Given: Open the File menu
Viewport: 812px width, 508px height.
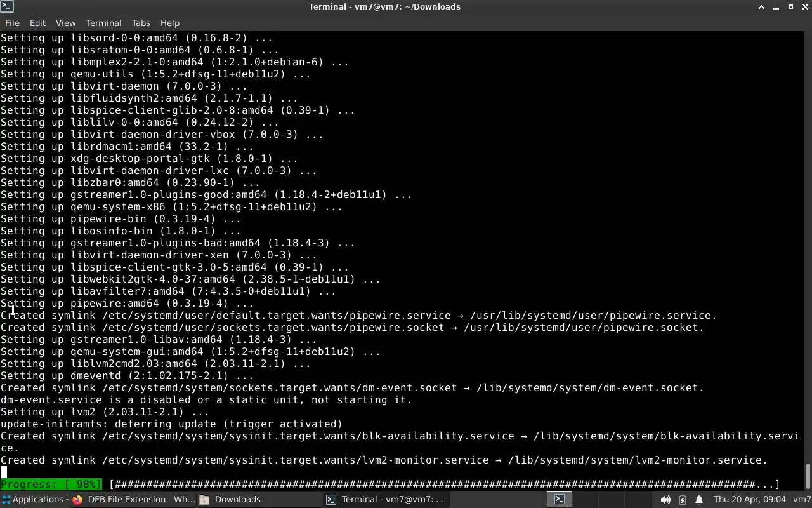Looking at the screenshot, I should (x=12, y=23).
